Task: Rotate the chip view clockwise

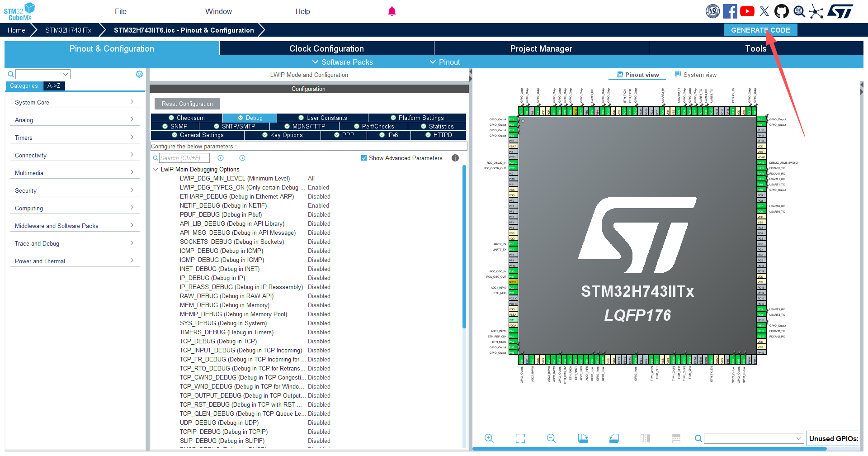Action: tap(583, 438)
